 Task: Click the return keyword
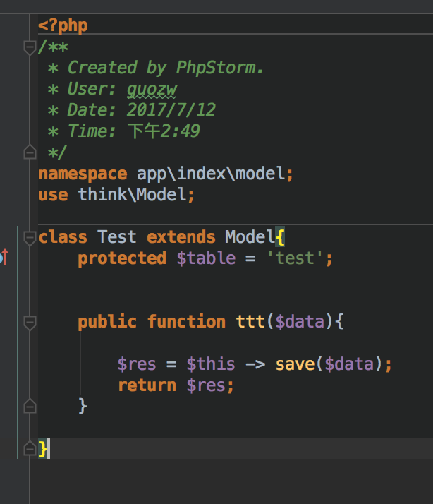click(x=147, y=385)
